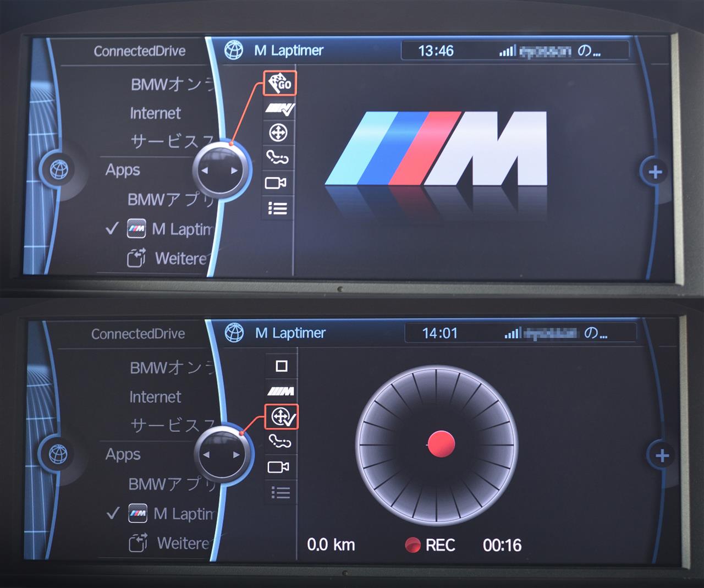The height and width of the screenshot is (588, 704).
Task: Click ConnectedDrive heading in bottom screen
Action: 138,334
